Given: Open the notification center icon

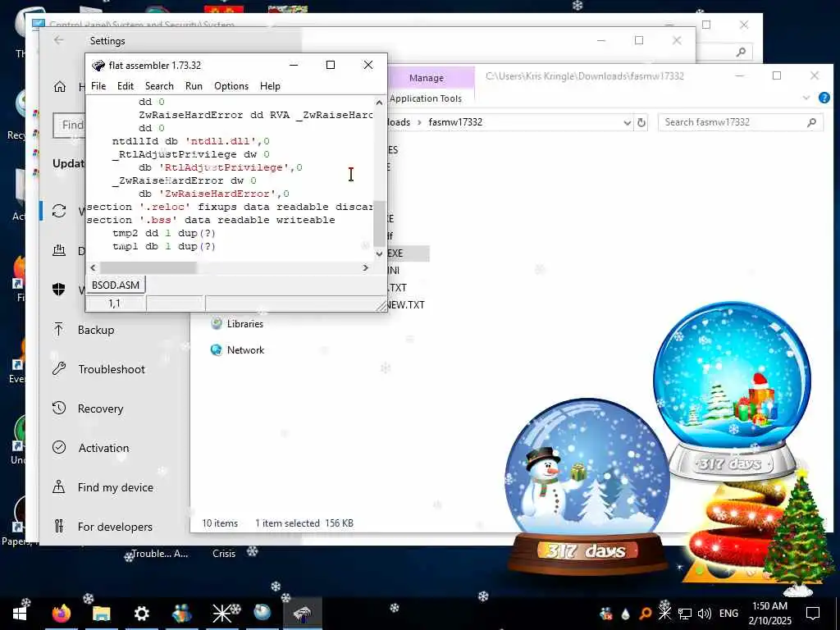Looking at the screenshot, I should pyautogui.click(x=813, y=614).
